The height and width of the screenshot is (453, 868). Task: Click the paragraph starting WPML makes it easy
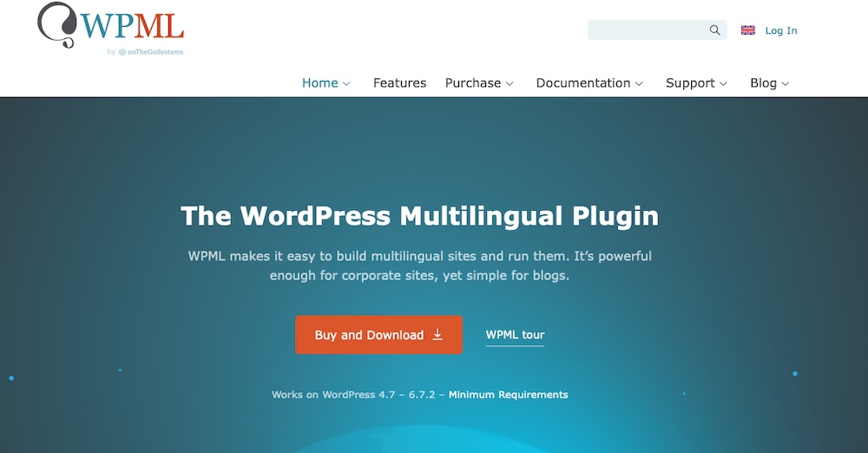[x=419, y=266]
